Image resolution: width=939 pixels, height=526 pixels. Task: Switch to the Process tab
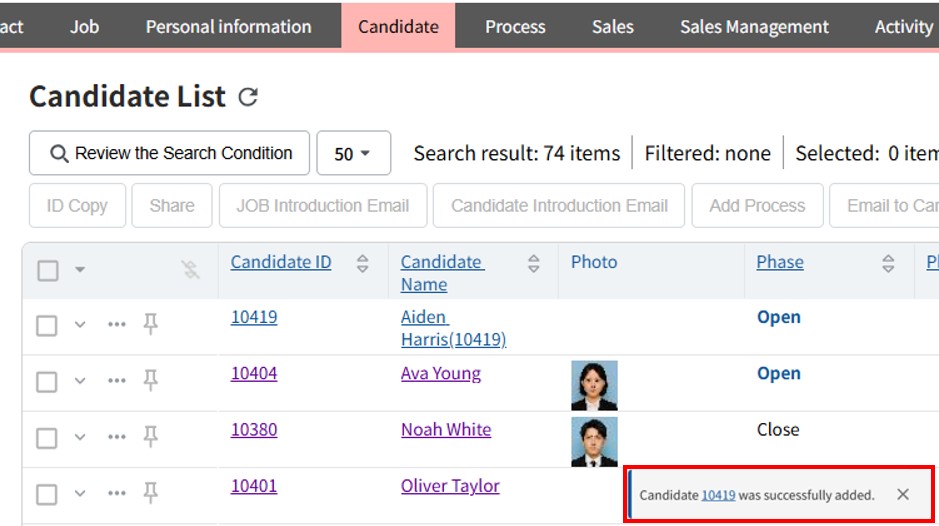click(515, 27)
